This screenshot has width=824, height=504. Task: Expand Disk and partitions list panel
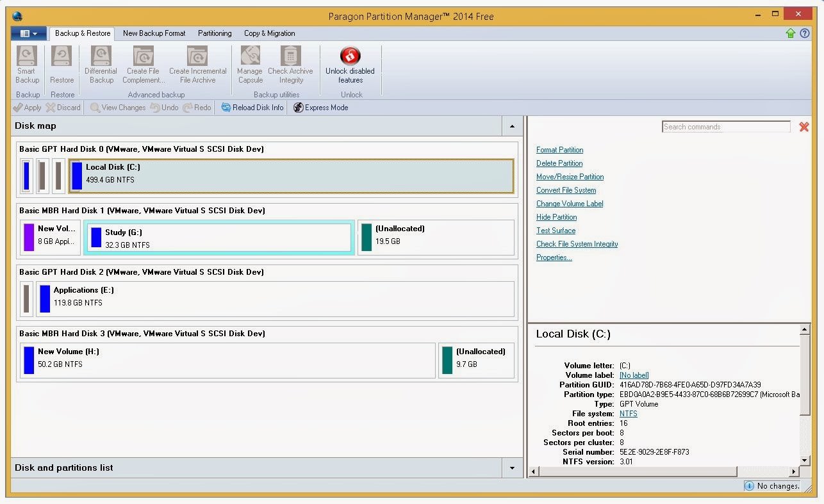pyautogui.click(x=511, y=468)
